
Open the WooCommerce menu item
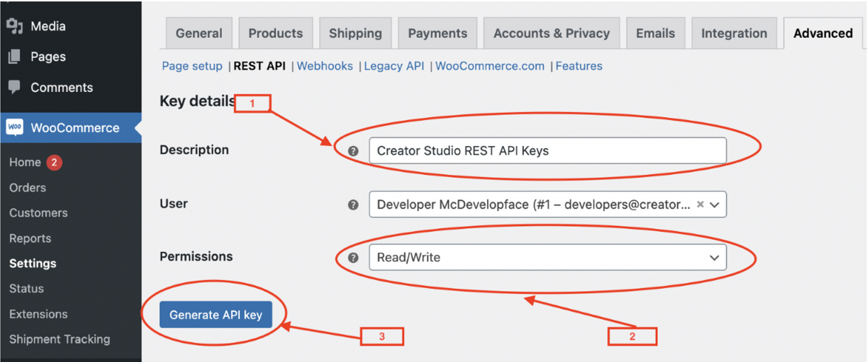[x=71, y=128]
